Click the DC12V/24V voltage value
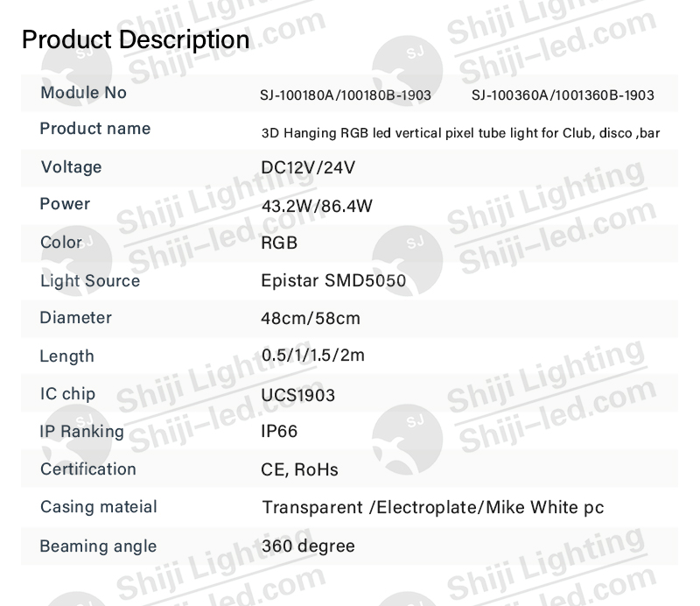 [x=308, y=168]
